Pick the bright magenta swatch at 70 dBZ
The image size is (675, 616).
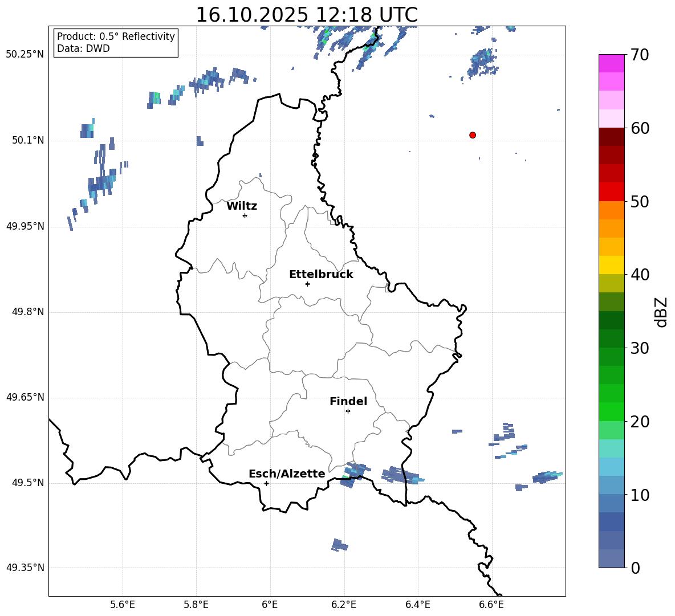point(611,63)
